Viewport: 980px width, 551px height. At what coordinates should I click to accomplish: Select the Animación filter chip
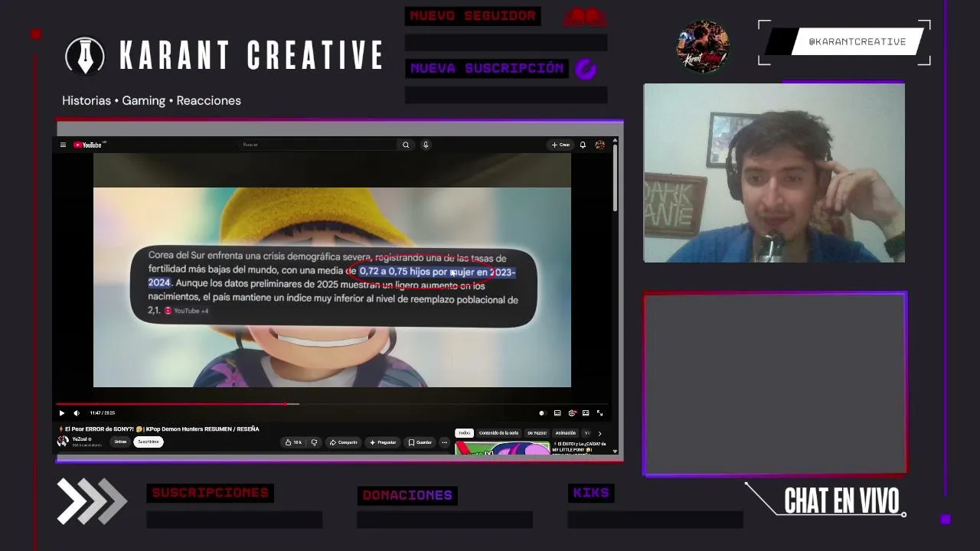565,433
